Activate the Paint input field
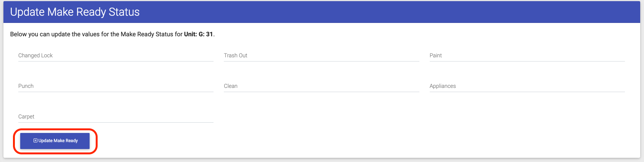Image resolution: width=644 pixels, height=162 pixels. (527, 56)
